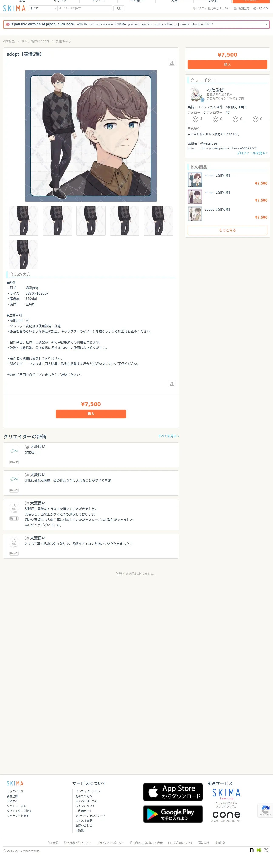Select the third thumbnail in the gallery row
273x868 pixels.
pyautogui.click(x=91, y=221)
